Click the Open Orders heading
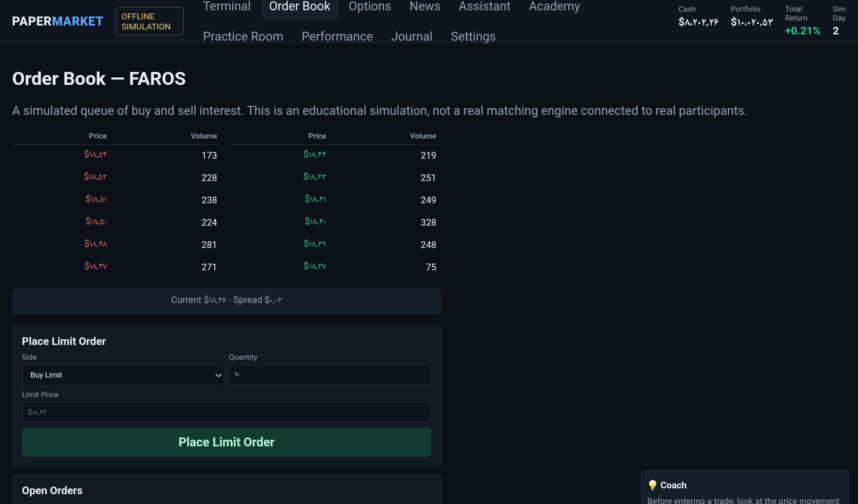Screen dimensions: 858x504 [52, 491]
